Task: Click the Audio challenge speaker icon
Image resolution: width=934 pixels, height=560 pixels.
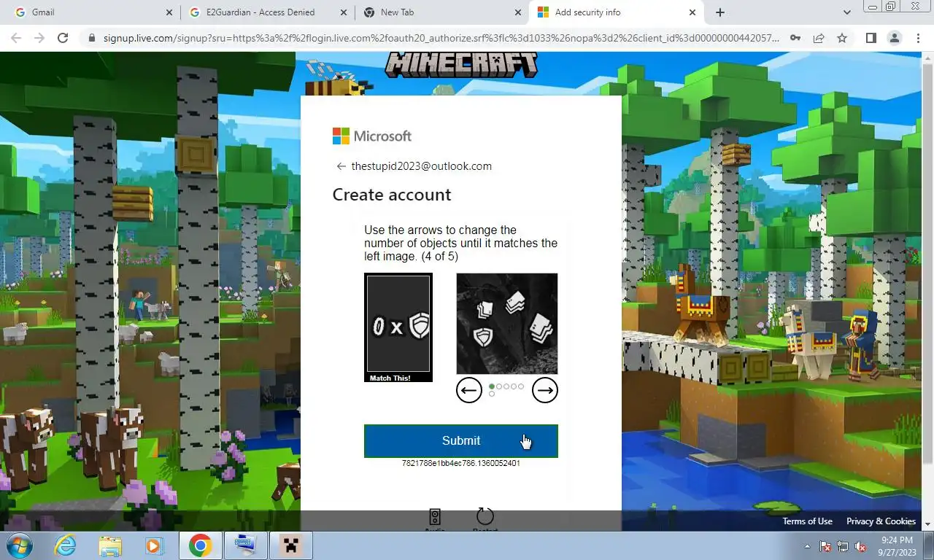Action: pyautogui.click(x=435, y=518)
